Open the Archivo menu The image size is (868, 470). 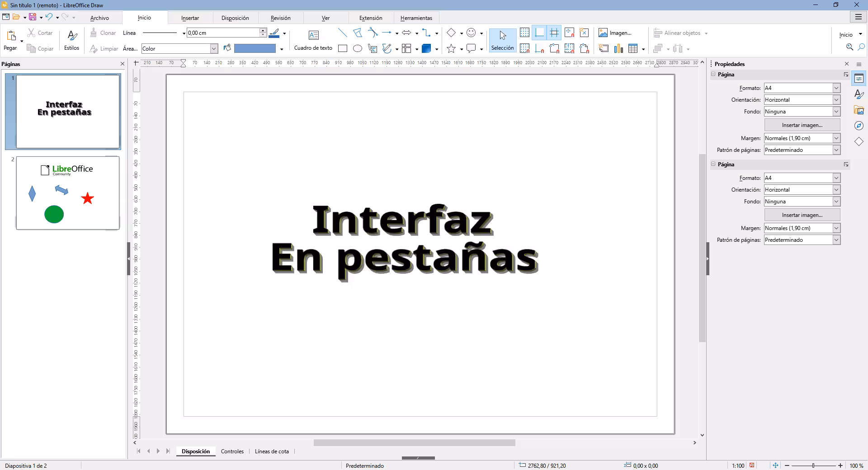coord(99,18)
